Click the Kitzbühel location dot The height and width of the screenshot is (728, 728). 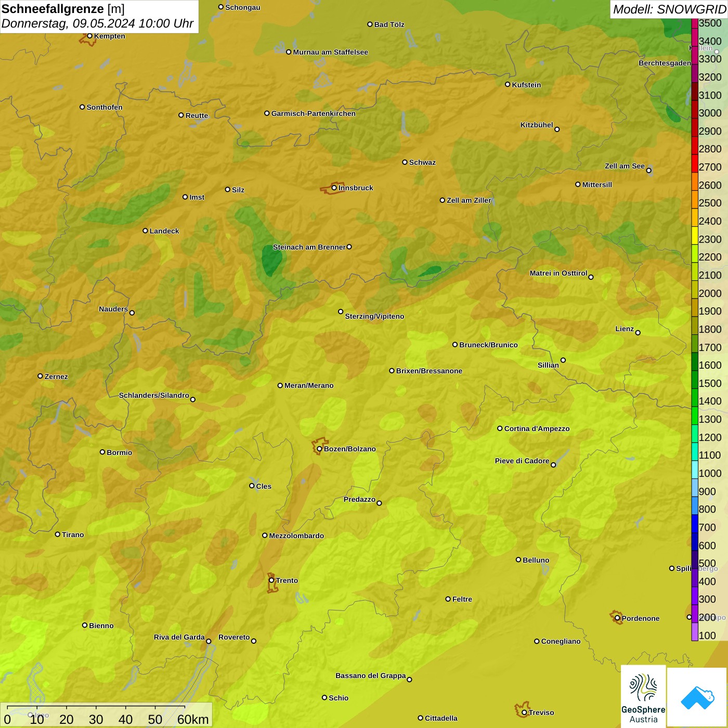(557, 129)
